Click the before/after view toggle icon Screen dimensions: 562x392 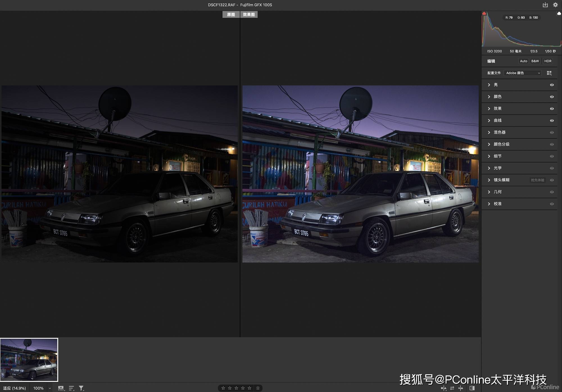(x=472, y=388)
